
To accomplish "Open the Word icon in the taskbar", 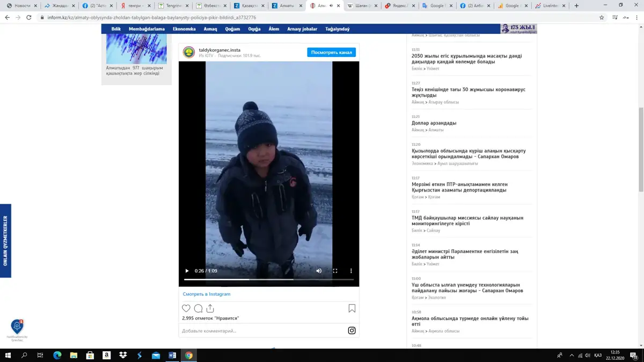I will (172, 355).
